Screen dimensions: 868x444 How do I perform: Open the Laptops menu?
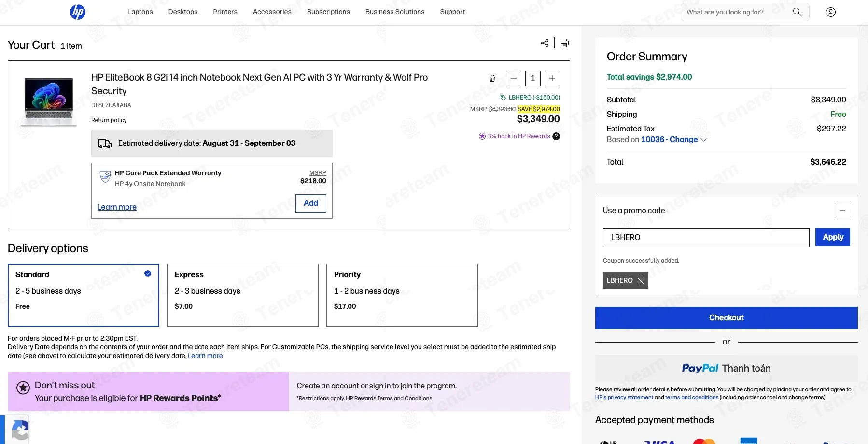coord(140,12)
